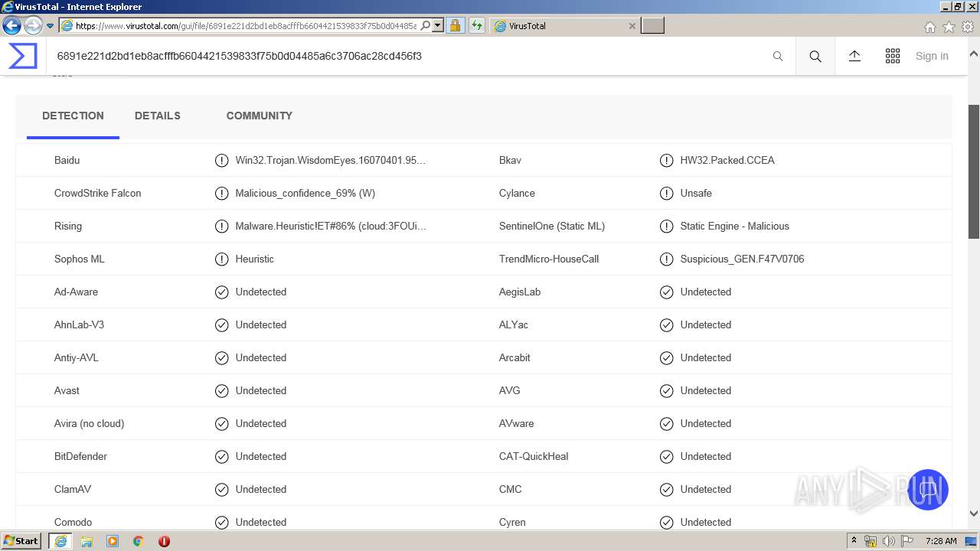980x551 pixels.
Task: Open the Chrome taskbar icon
Action: (x=139, y=541)
